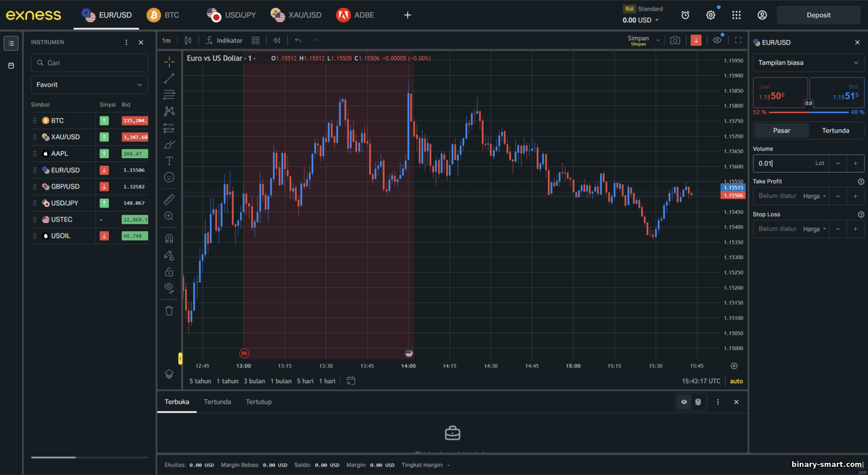
Task: Select the trend line drawing tool
Action: [169, 78]
